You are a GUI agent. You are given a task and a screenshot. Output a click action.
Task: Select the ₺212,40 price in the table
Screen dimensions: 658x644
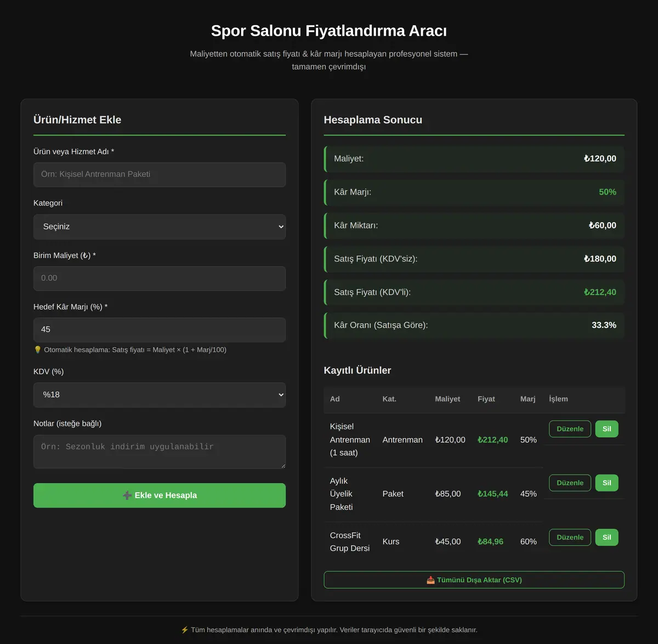[492, 440]
